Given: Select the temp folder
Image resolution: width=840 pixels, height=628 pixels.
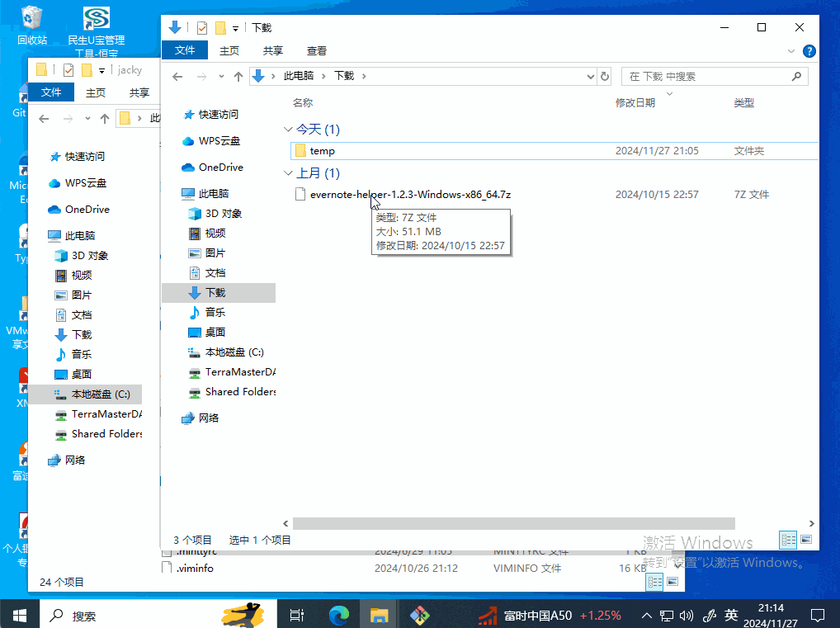Looking at the screenshot, I should [x=322, y=151].
